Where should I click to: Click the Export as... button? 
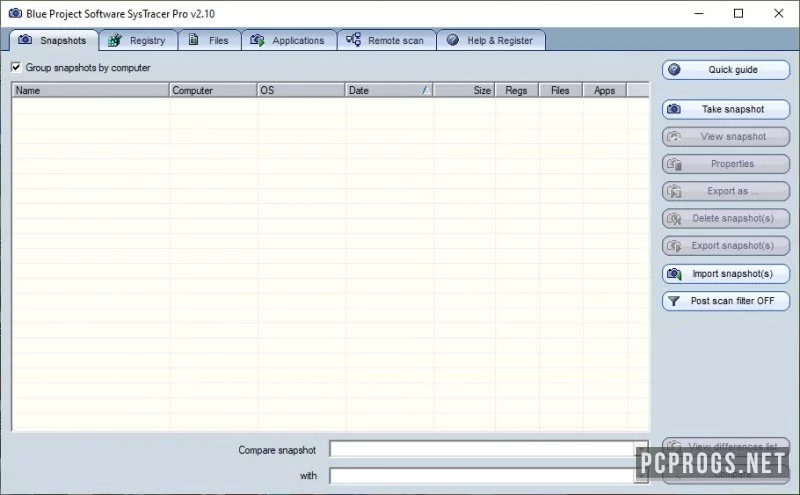(x=726, y=191)
